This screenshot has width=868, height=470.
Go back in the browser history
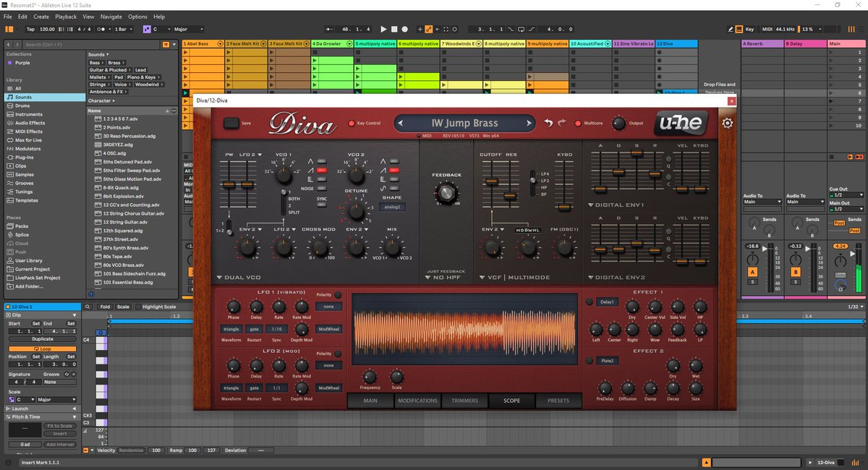coord(9,44)
